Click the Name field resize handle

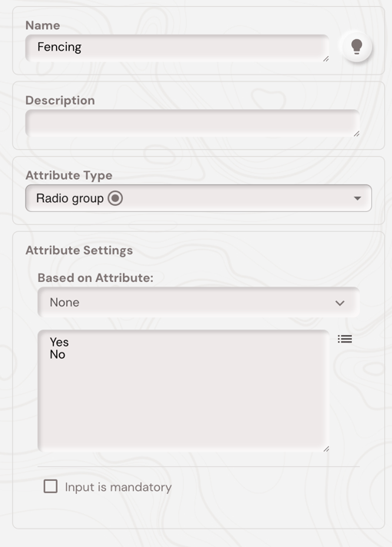(326, 59)
